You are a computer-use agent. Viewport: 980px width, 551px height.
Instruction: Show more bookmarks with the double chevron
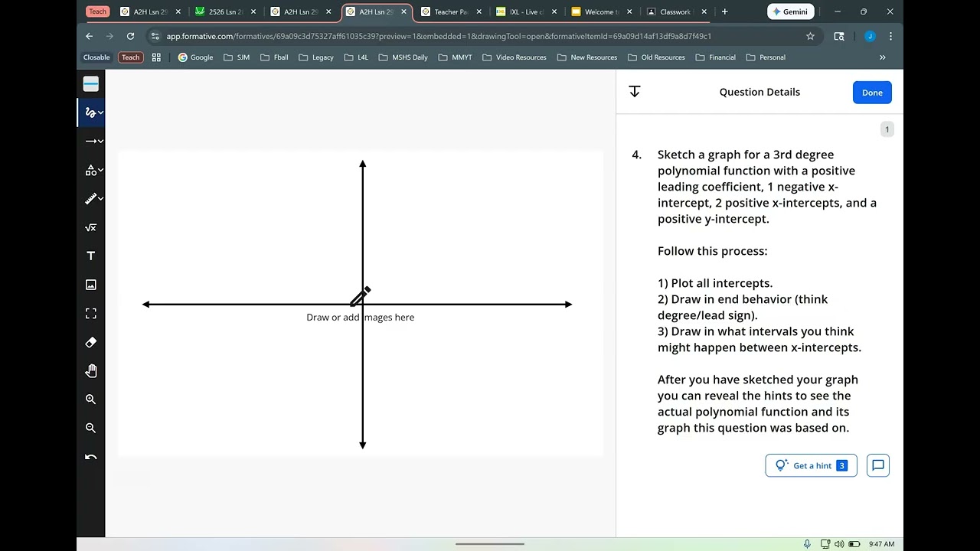pos(882,57)
